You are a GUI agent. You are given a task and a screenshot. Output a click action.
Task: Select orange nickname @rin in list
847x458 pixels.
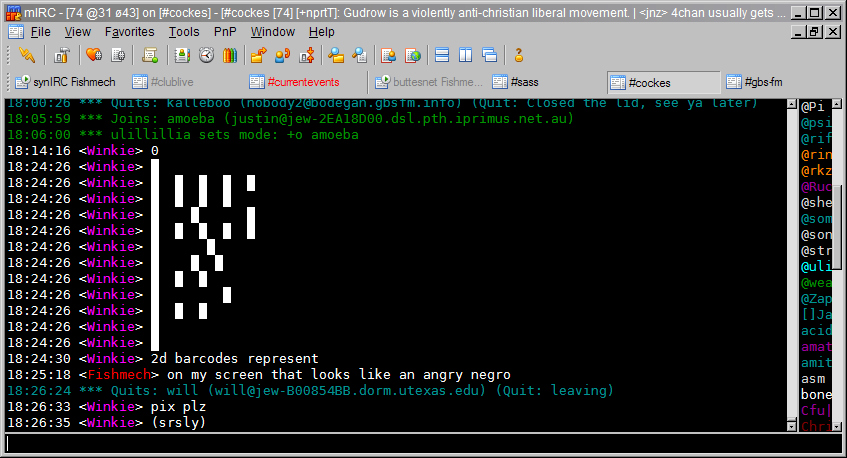[816, 154]
